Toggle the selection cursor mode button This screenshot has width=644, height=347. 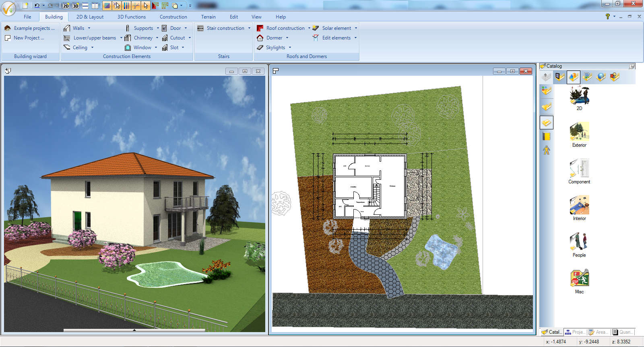(146, 6)
